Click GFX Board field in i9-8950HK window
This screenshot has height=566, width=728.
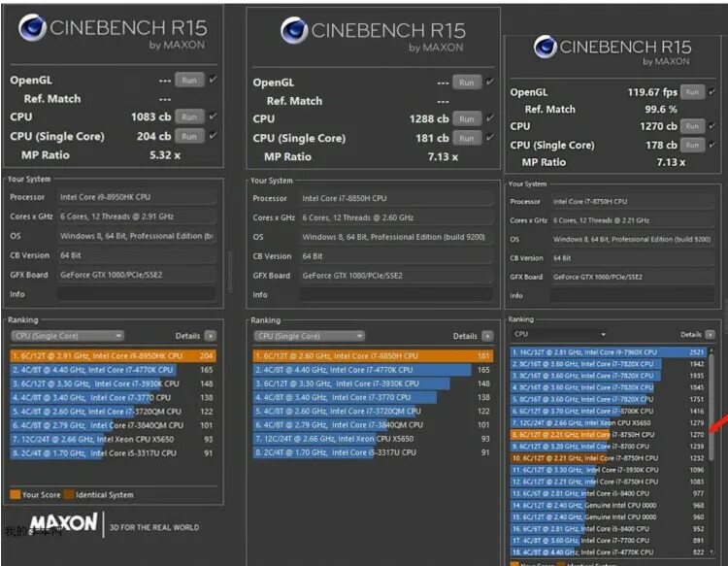137,275
